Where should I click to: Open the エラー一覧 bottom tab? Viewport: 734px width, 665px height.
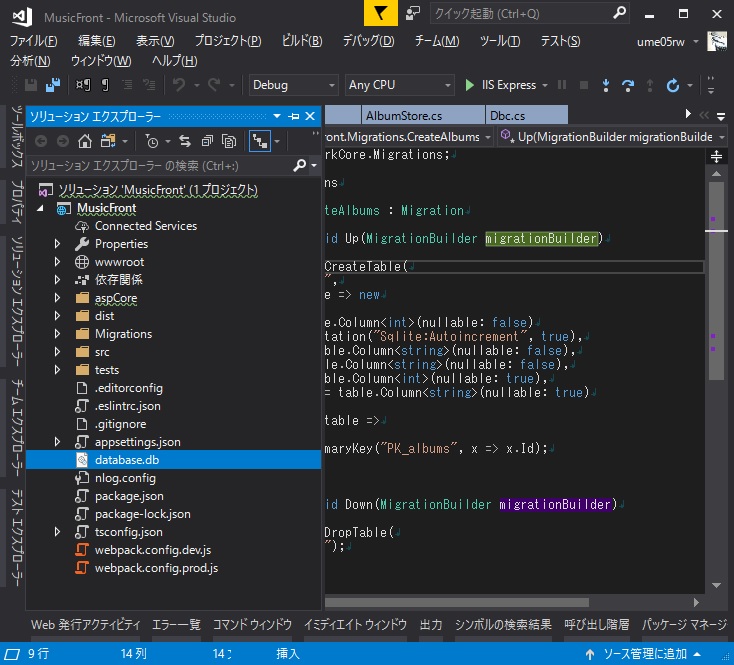click(x=176, y=624)
